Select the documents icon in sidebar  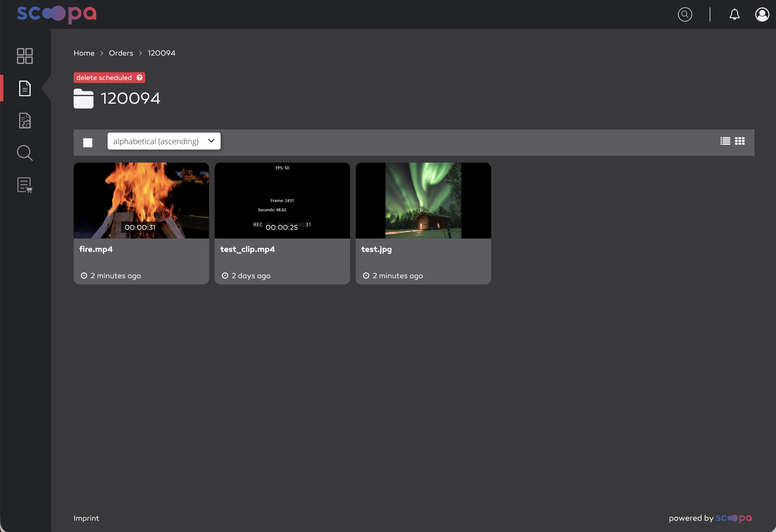25,88
